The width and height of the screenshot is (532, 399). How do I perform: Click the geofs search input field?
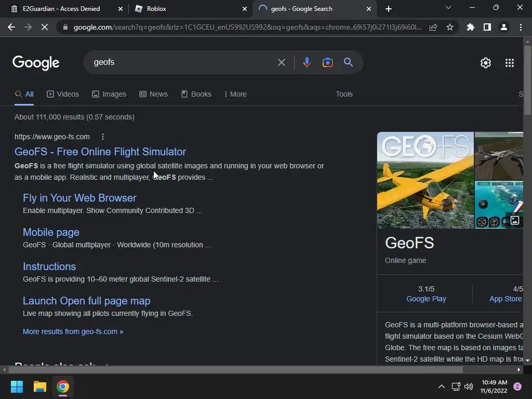click(183, 62)
